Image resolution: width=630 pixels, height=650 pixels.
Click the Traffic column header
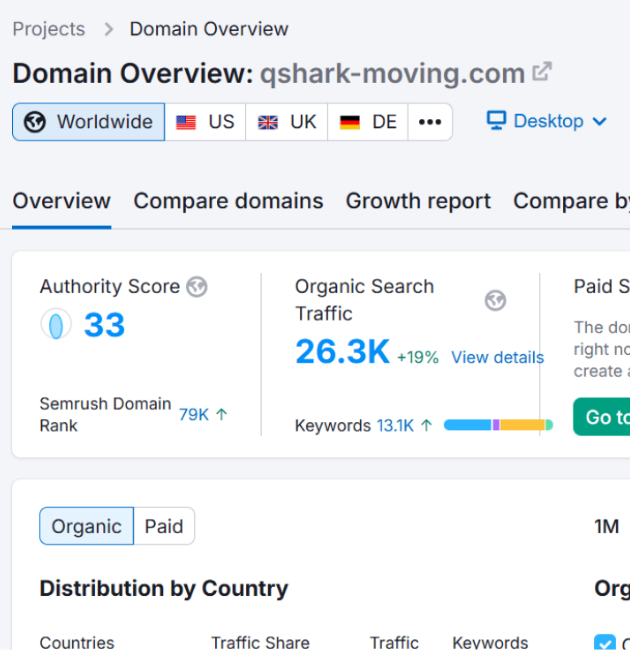tap(394, 643)
